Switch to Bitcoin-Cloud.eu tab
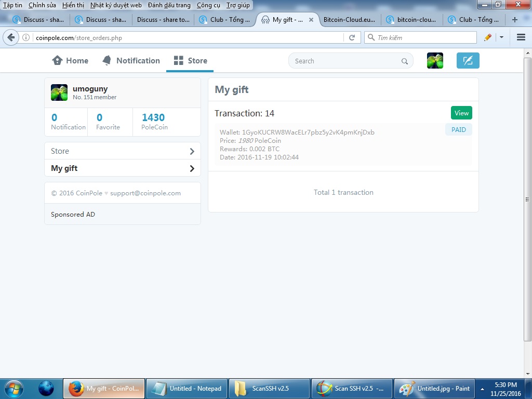The image size is (532, 399). [349, 20]
